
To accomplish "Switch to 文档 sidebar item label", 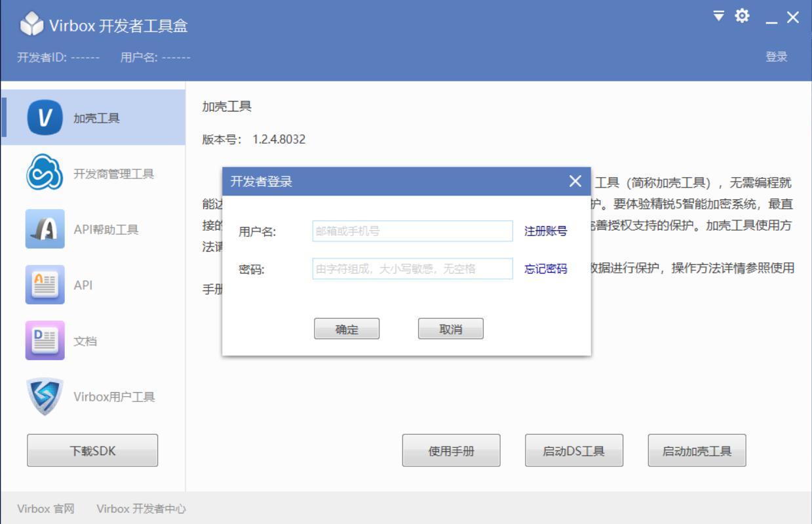I will [x=85, y=342].
